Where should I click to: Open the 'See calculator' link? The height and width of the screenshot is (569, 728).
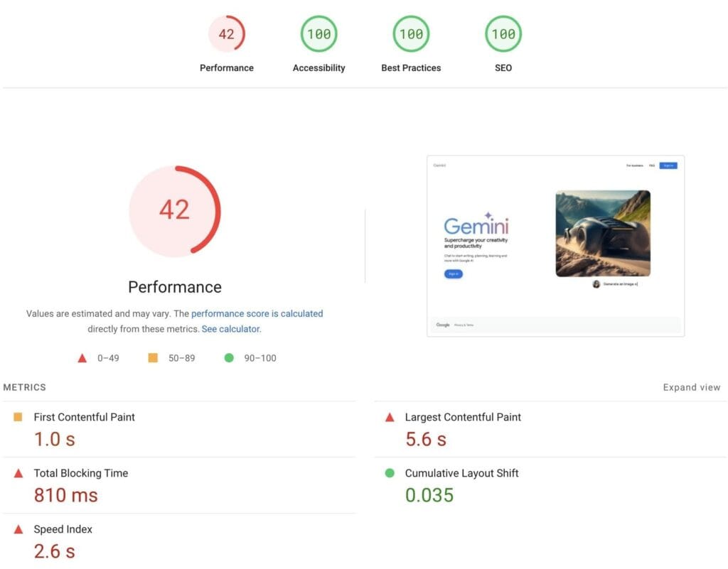pos(231,329)
